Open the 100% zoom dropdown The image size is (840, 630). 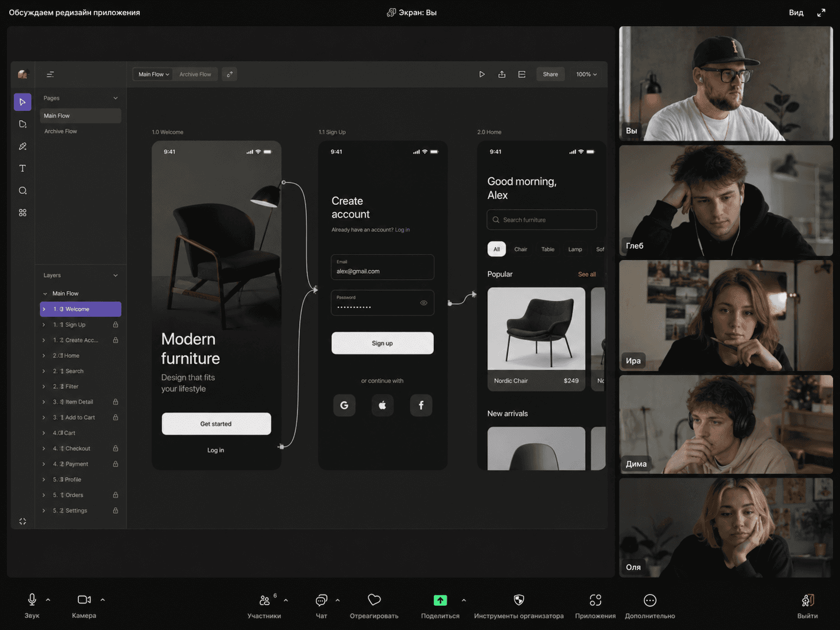586,74
